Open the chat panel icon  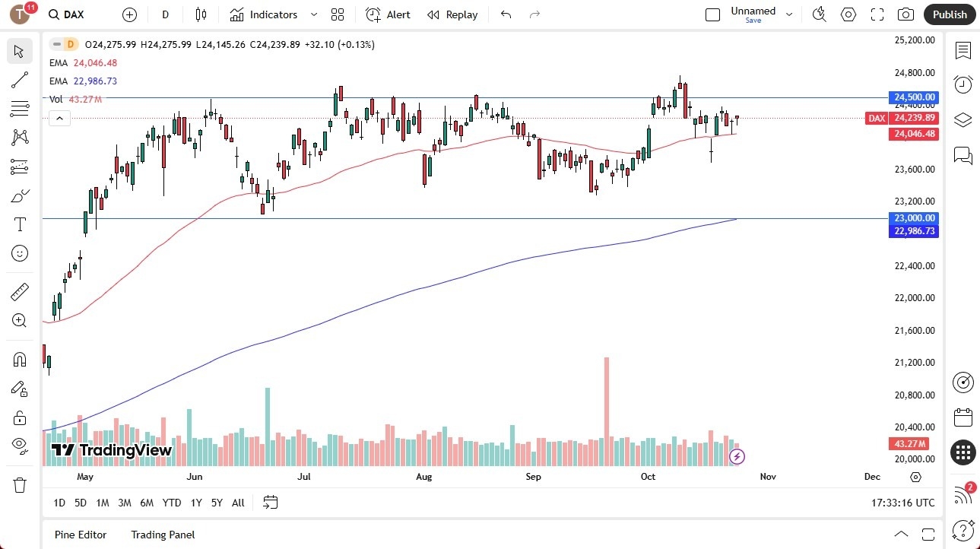(963, 156)
